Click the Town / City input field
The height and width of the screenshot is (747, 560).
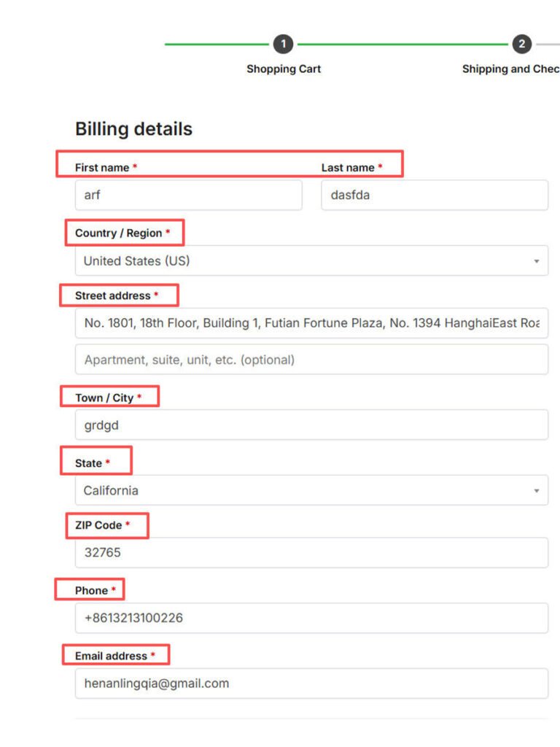coord(311,425)
